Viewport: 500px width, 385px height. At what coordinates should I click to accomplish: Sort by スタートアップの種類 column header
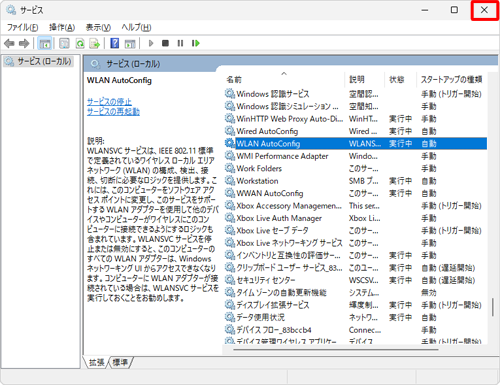pos(451,79)
